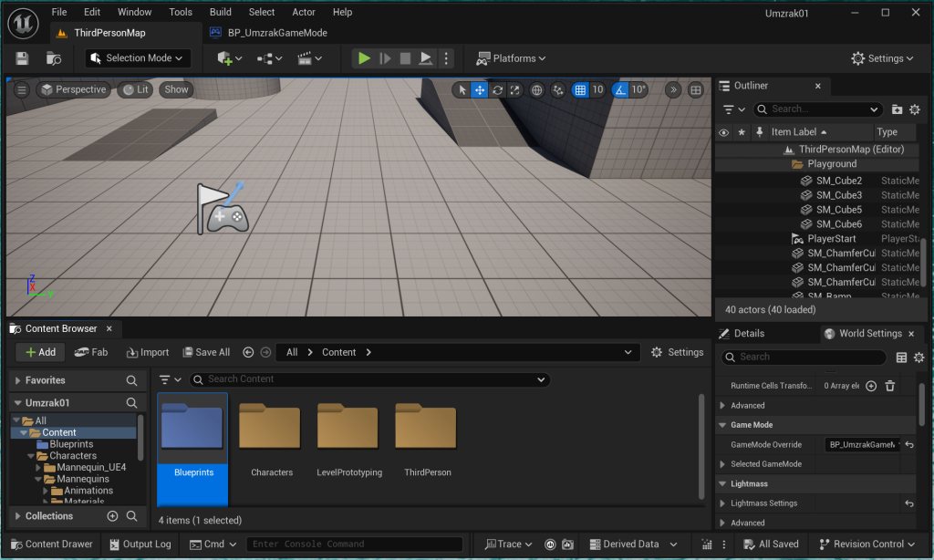The image size is (934, 560).
Task: Reset GameMode Override to default arrow
Action: pos(909,444)
